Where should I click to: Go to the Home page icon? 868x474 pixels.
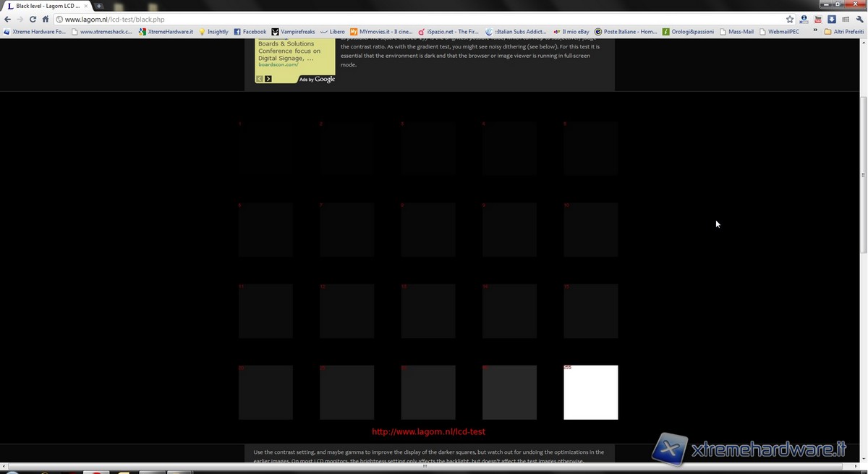[46, 20]
